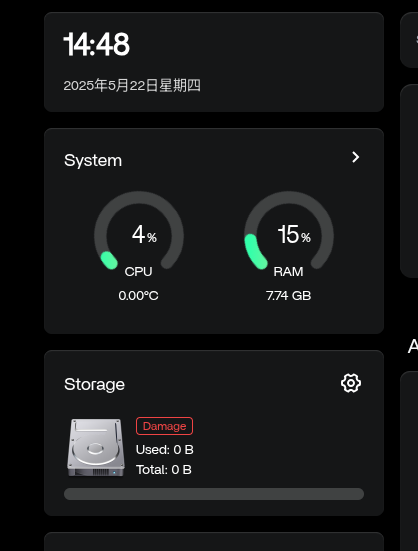Viewport: 418px width, 551px height.
Task: Click the 15% RAM percentage value
Action: coord(294,234)
